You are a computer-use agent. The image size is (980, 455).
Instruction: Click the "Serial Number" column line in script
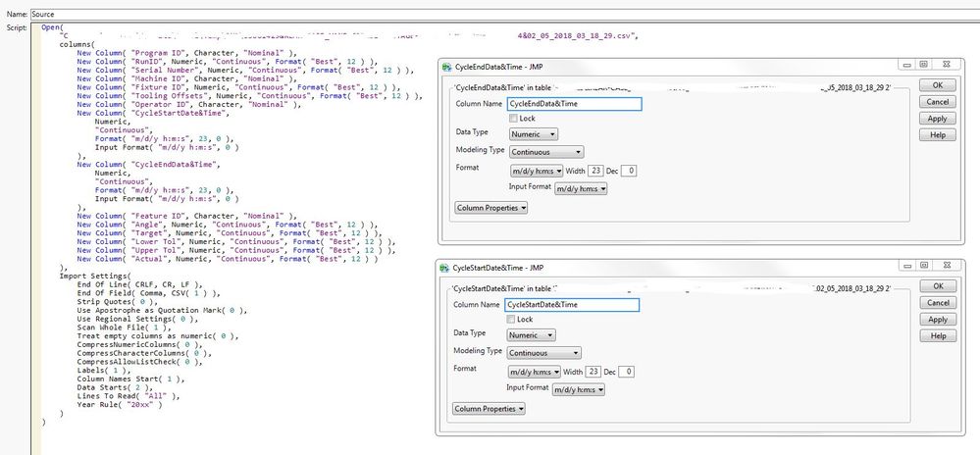(x=245, y=70)
